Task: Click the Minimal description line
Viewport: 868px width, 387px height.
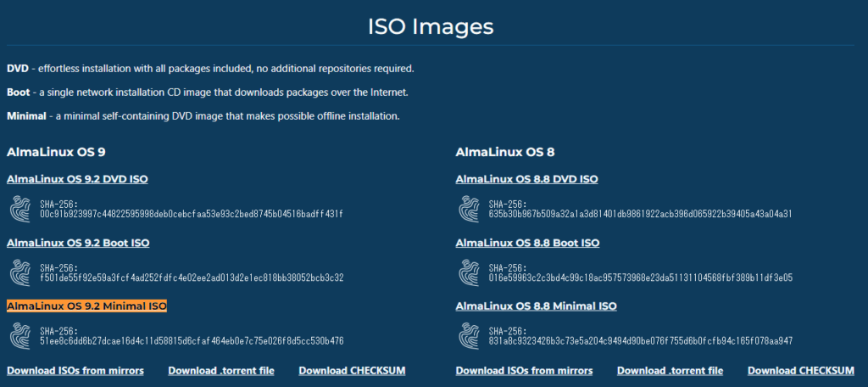Action: (203, 116)
